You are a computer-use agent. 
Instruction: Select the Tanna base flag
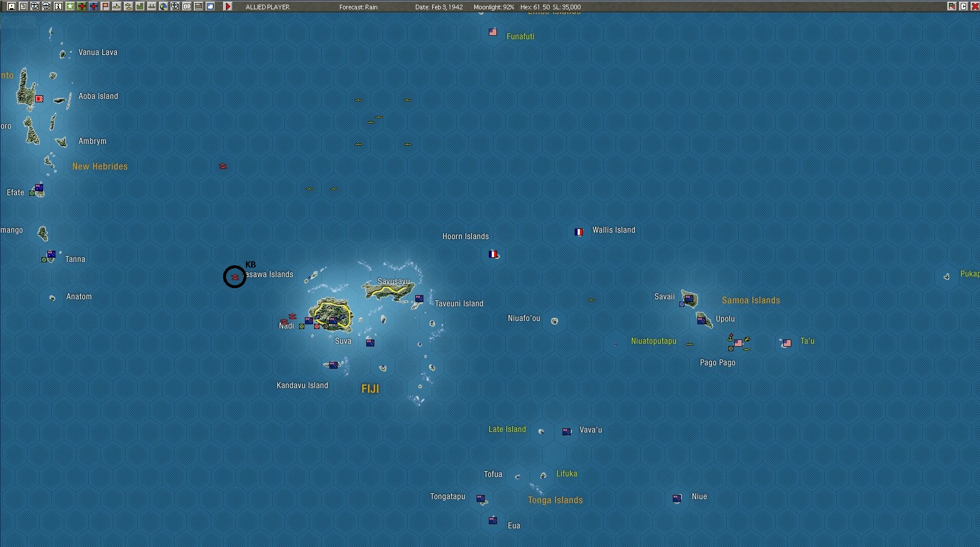(51, 254)
